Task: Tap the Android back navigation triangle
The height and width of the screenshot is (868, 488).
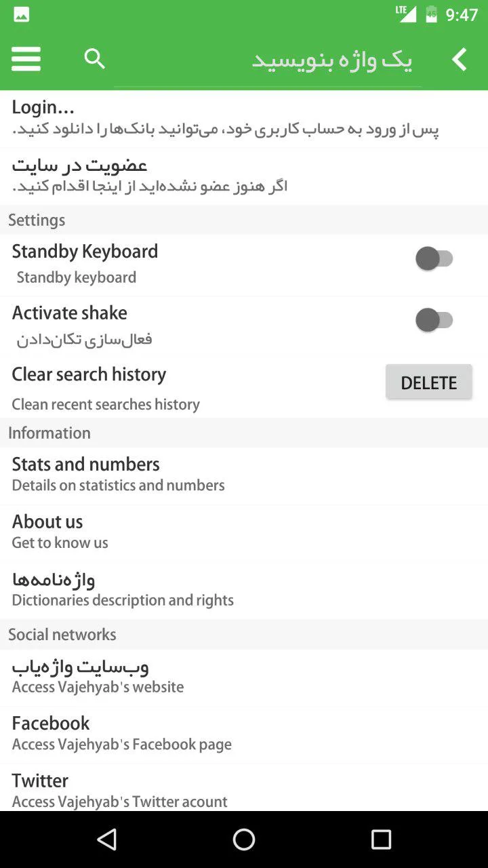Action: point(107,840)
